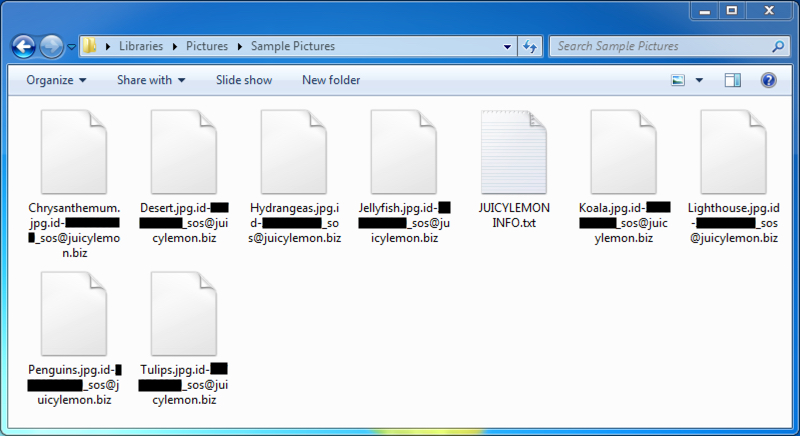
Task: Click the Forward navigation arrow button
Action: pyautogui.click(x=51, y=46)
